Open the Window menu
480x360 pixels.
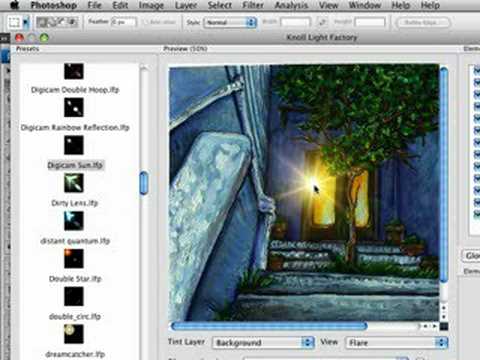pyautogui.click(x=365, y=5)
